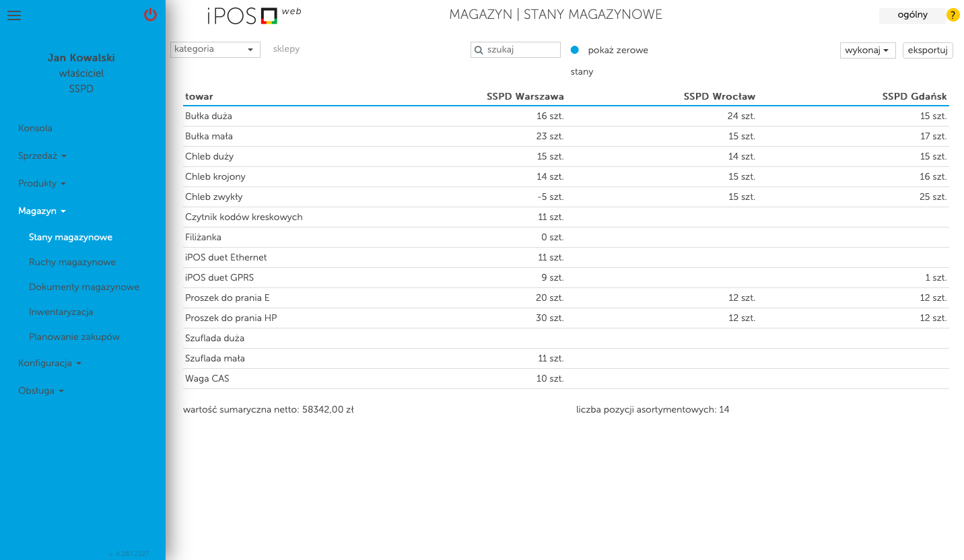This screenshot has width=964, height=560.
Task: Toggle the pokaż zerowe stany option
Action: pyautogui.click(x=575, y=50)
